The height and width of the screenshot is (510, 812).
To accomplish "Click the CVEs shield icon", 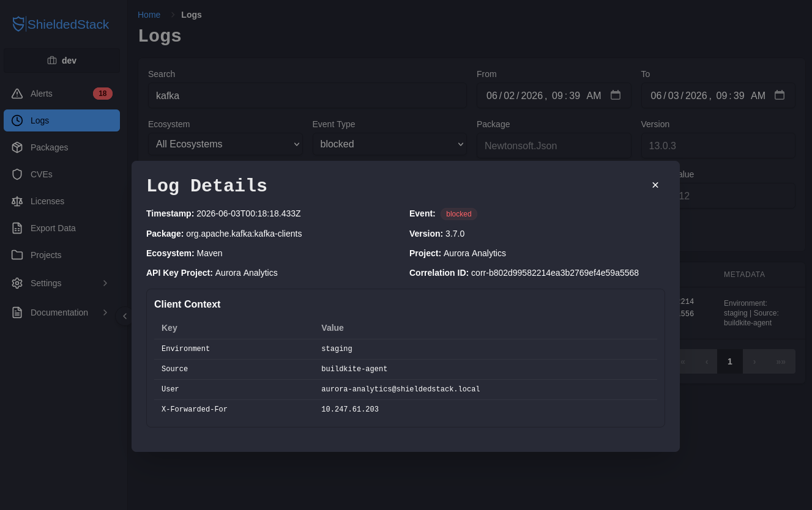I will 17,174.
